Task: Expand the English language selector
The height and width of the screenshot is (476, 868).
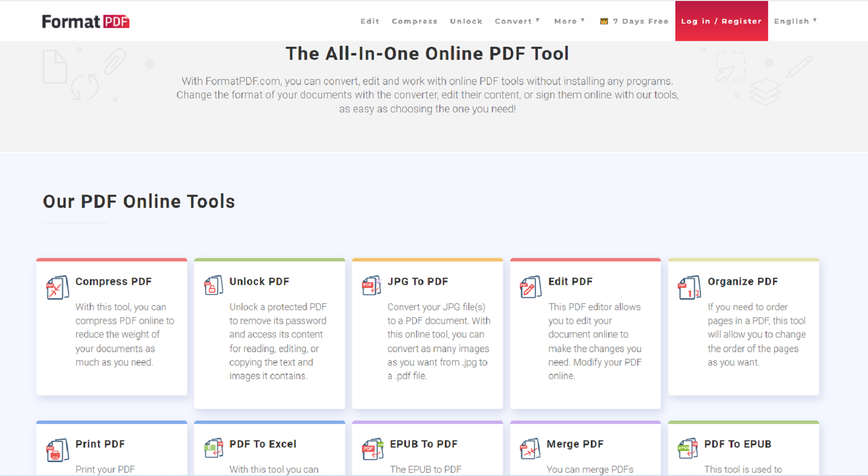Action: [795, 21]
